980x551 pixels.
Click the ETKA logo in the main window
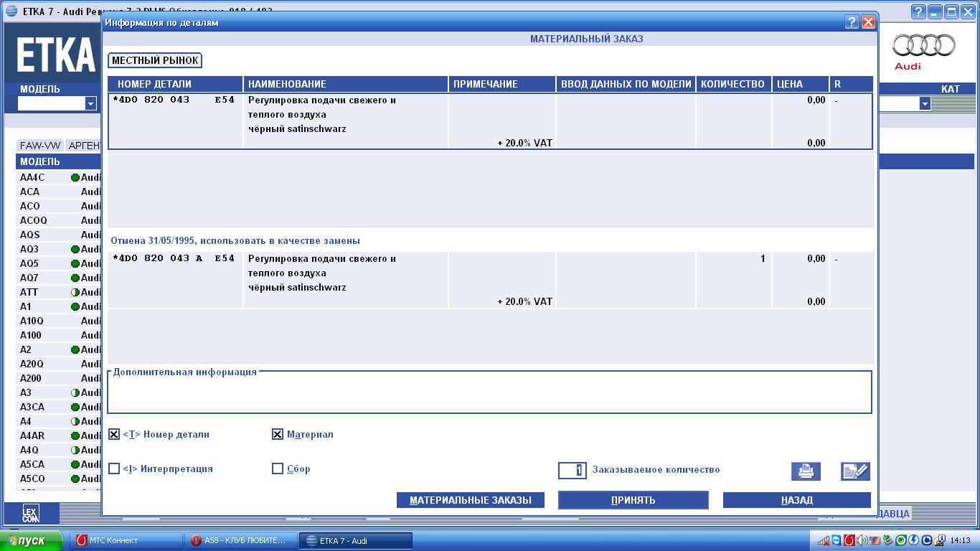click(x=56, y=56)
